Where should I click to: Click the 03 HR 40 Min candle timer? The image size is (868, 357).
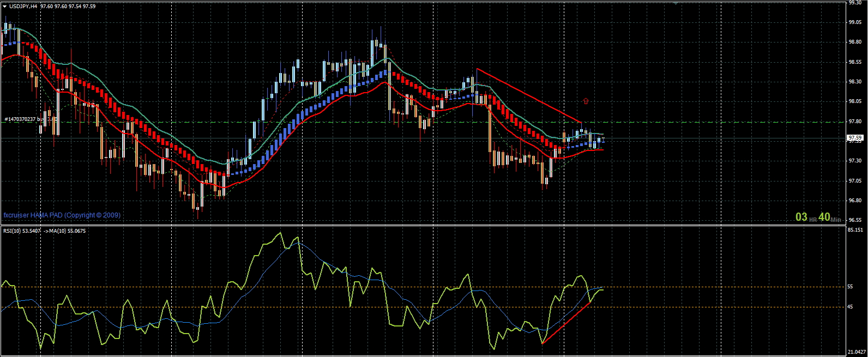818,217
